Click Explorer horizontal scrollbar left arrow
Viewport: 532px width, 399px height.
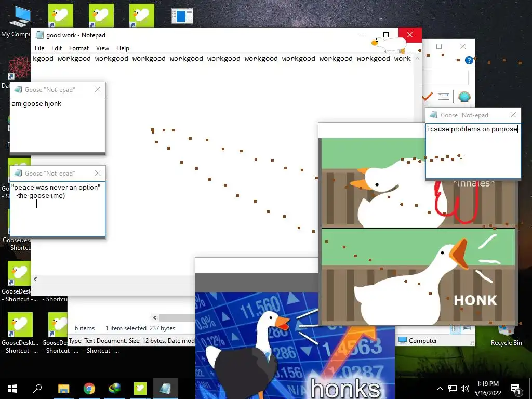pyautogui.click(x=155, y=317)
